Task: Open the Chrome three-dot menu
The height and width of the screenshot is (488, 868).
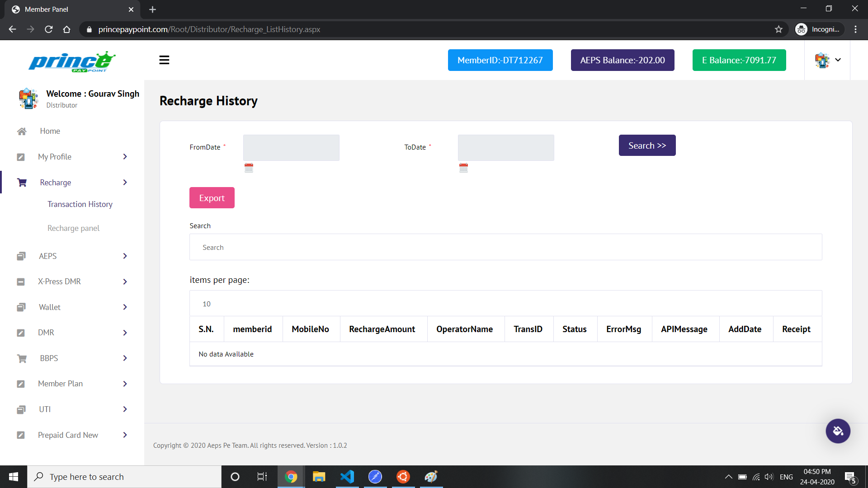Action: (855, 29)
